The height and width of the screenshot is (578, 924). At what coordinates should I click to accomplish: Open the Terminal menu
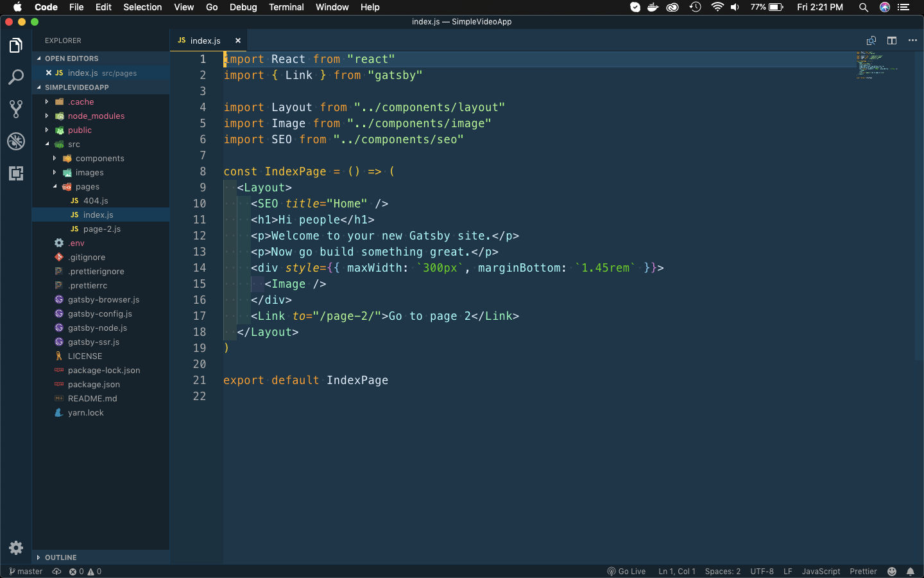pos(286,7)
